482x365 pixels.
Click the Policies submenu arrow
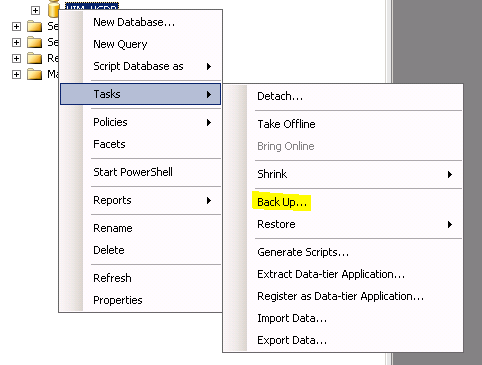[x=209, y=122]
